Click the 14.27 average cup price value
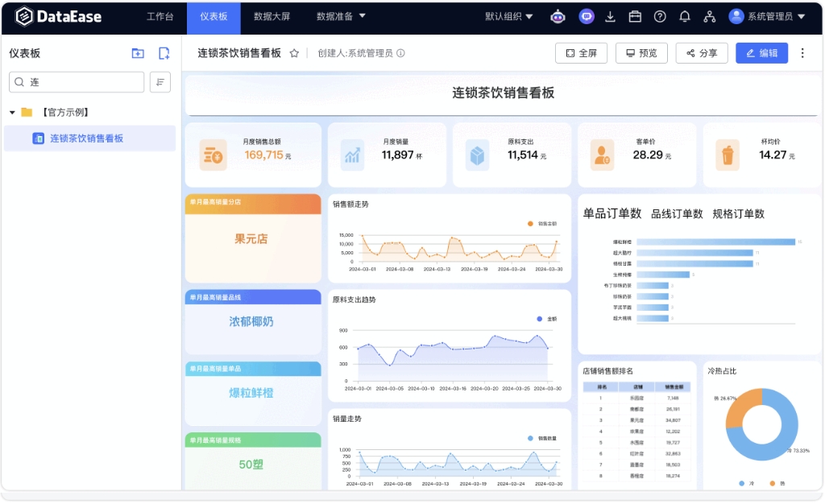This screenshot has height=504, width=825. tap(773, 155)
